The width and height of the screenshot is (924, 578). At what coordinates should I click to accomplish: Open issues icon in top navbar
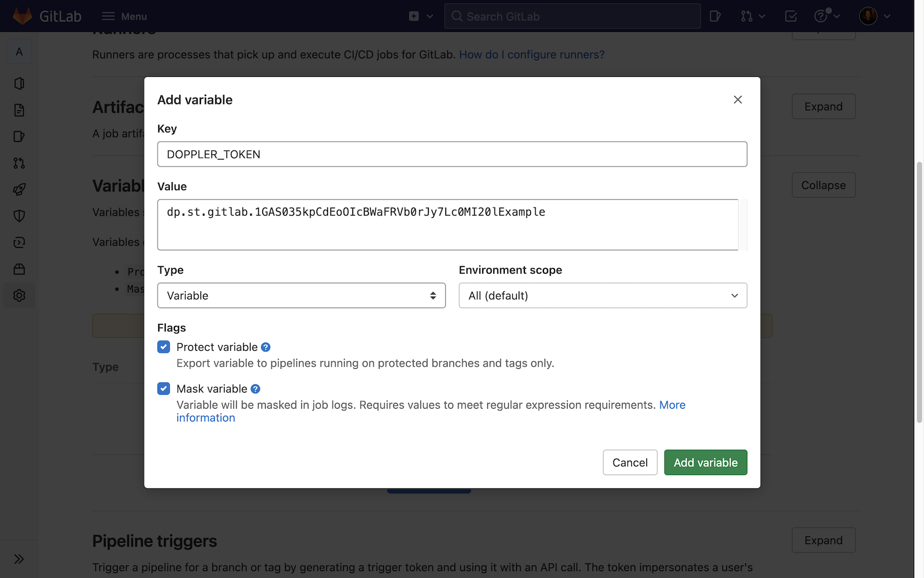[x=715, y=16]
